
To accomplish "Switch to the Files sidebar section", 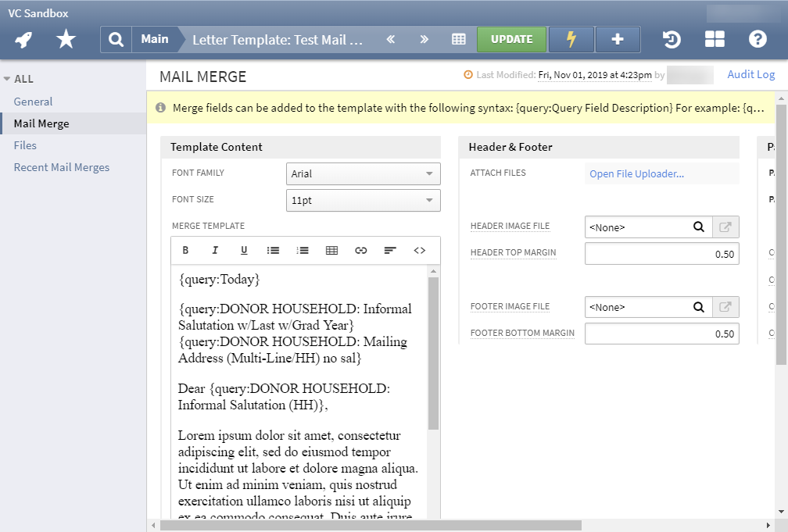I will (27, 145).
